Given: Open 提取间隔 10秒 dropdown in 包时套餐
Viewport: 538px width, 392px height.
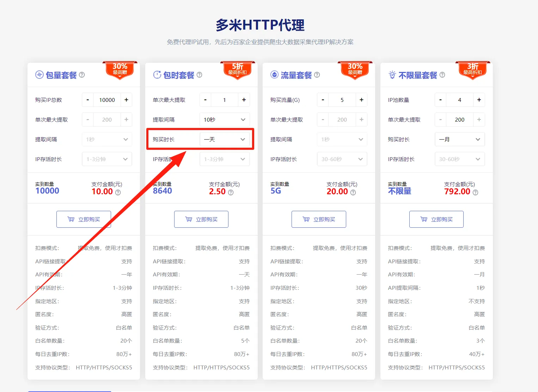Looking at the screenshot, I should [225, 120].
